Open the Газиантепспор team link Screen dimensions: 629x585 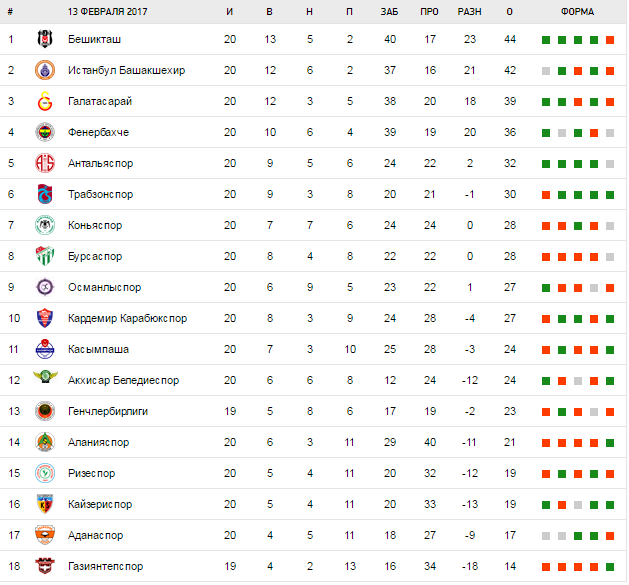tap(106, 566)
